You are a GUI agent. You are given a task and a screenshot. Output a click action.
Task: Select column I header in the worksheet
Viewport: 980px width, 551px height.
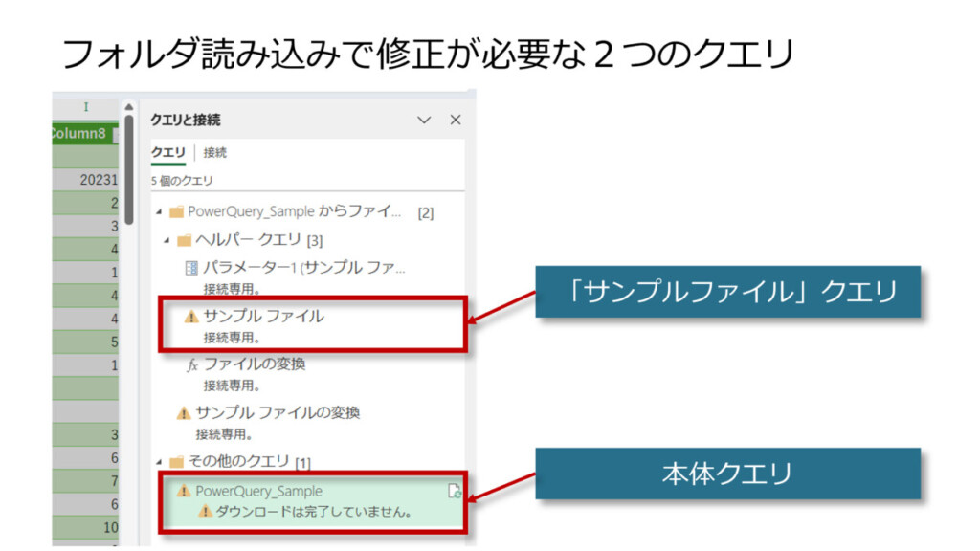pos(85,107)
